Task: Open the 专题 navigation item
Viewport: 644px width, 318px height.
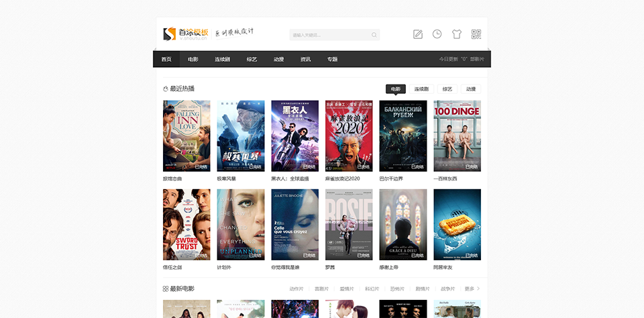Action: (332, 59)
